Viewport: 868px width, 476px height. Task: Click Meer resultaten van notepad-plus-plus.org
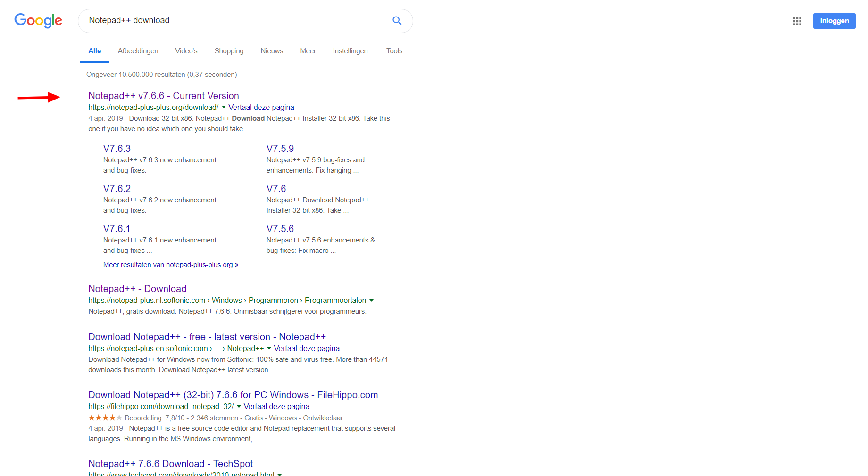(x=171, y=265)
